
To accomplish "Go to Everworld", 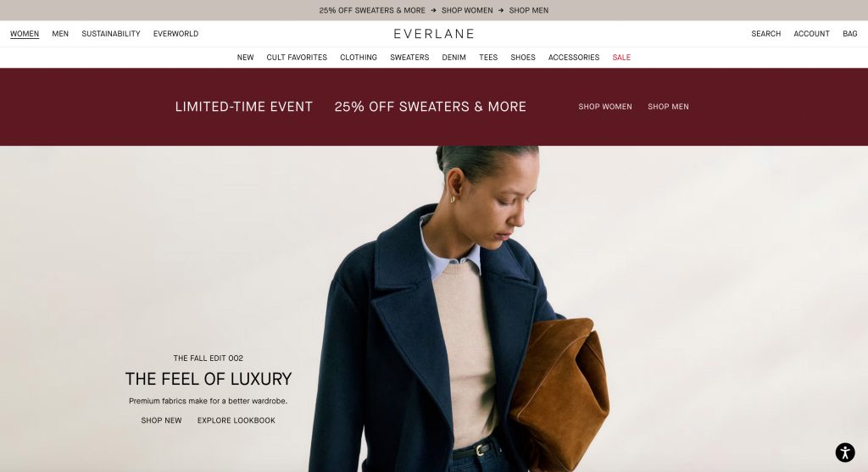I will click(x=175, y=34).
